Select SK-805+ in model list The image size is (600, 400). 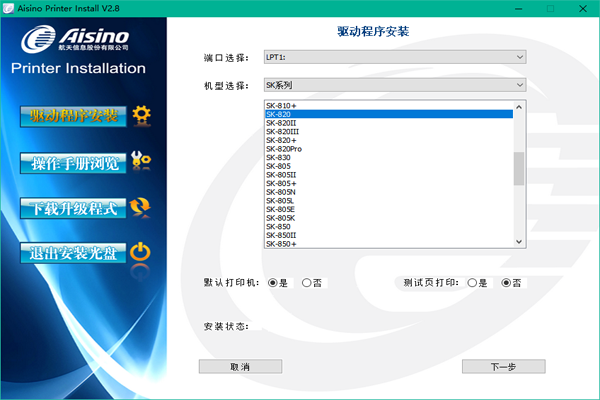tap(389, 183)
